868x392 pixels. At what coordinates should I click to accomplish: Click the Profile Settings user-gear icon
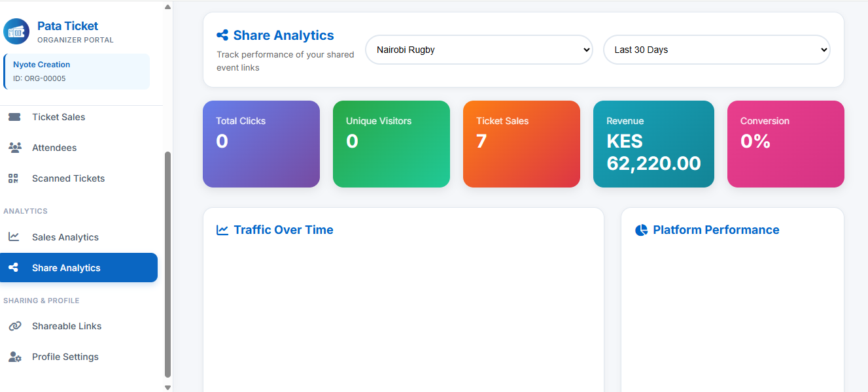tap(14, 357)
